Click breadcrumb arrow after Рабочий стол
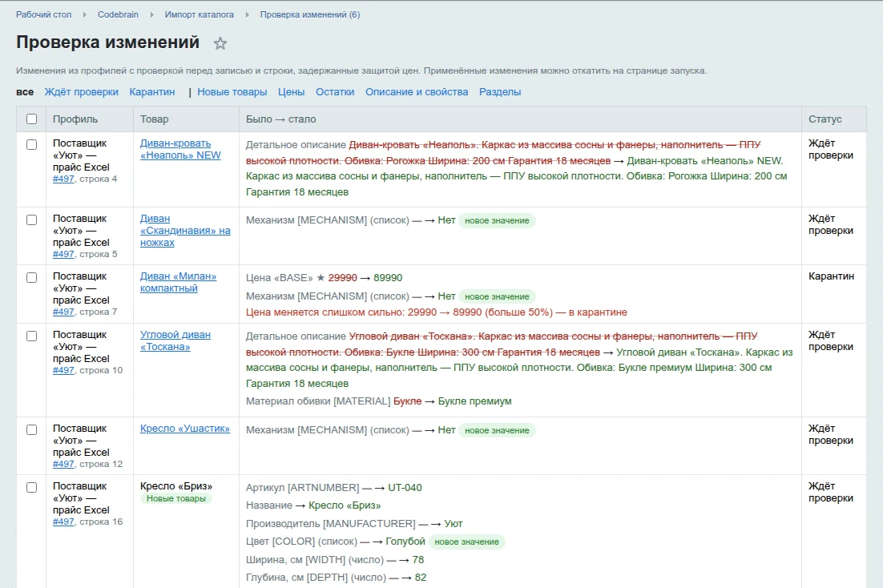 point(84,14)
